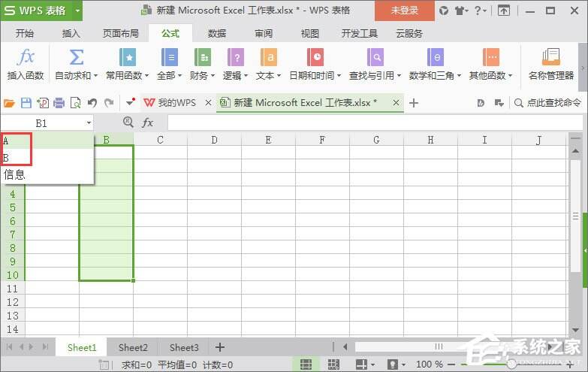Open the Financial (财务) functions icon
This screenshot has width=588, height=372.
[203, 57]
